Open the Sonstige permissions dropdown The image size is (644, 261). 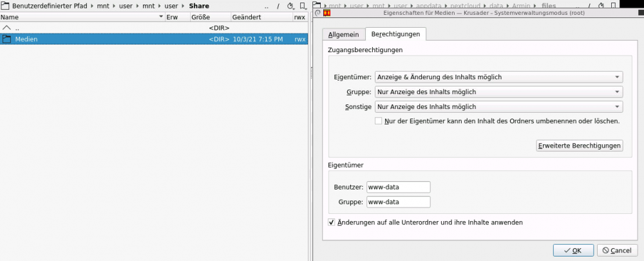tap(498, 107)
